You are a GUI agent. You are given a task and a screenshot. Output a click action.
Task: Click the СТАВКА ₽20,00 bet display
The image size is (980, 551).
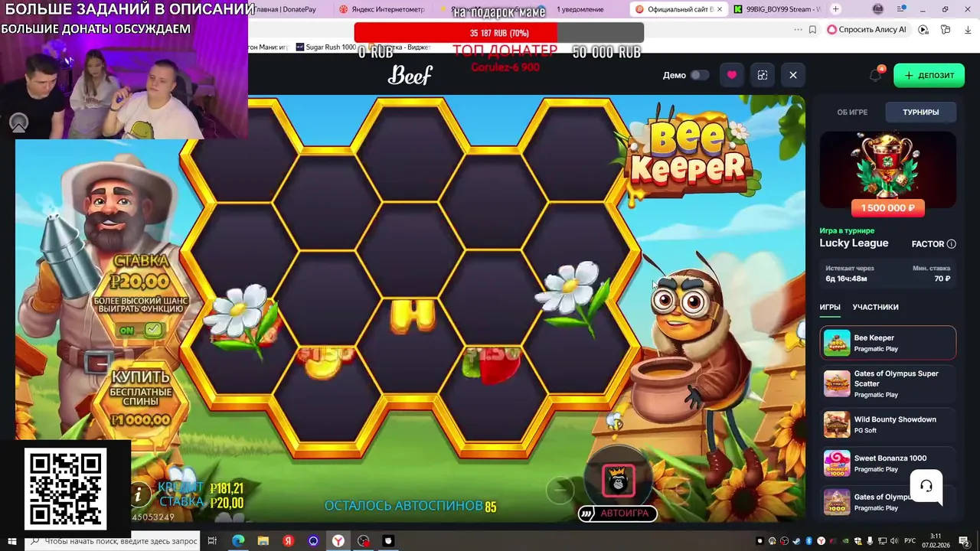pyautogui.click(x=201, y=503)
